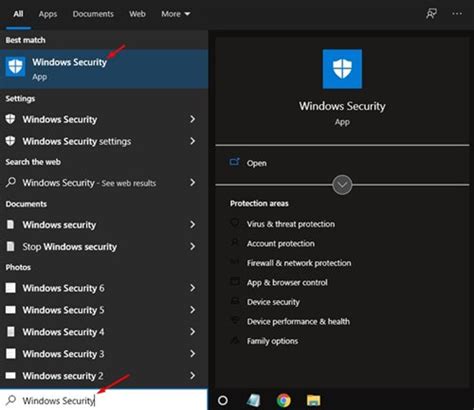Click thumbnail icon of Windows Security 3
The width and height of the screenshot is (474, 410).
click(x=11, y=353)
